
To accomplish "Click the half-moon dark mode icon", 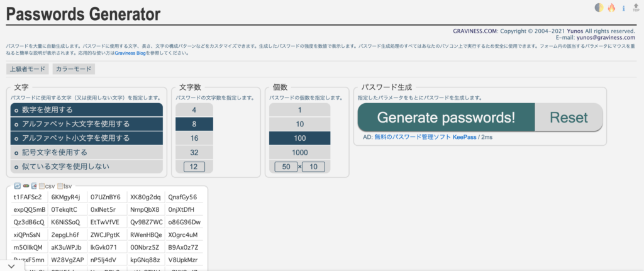I will pyautogui.click(x=598, y=8).
